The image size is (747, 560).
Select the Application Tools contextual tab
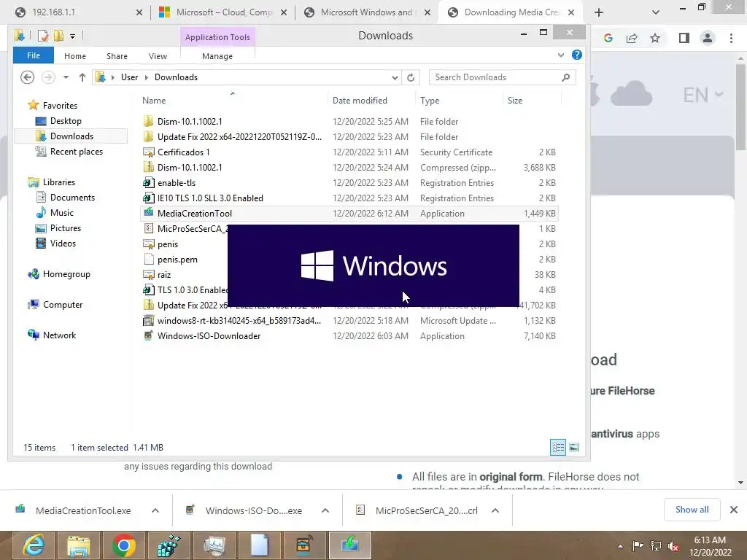(x=217, y=37)
